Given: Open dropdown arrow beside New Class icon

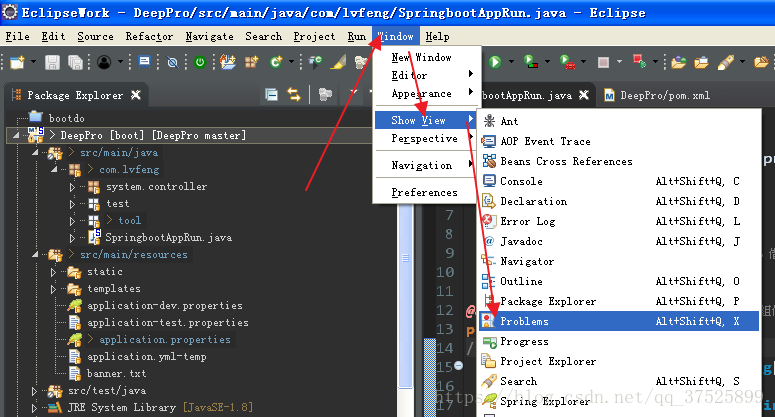Looking at the screenshot, I should point(291,62).
